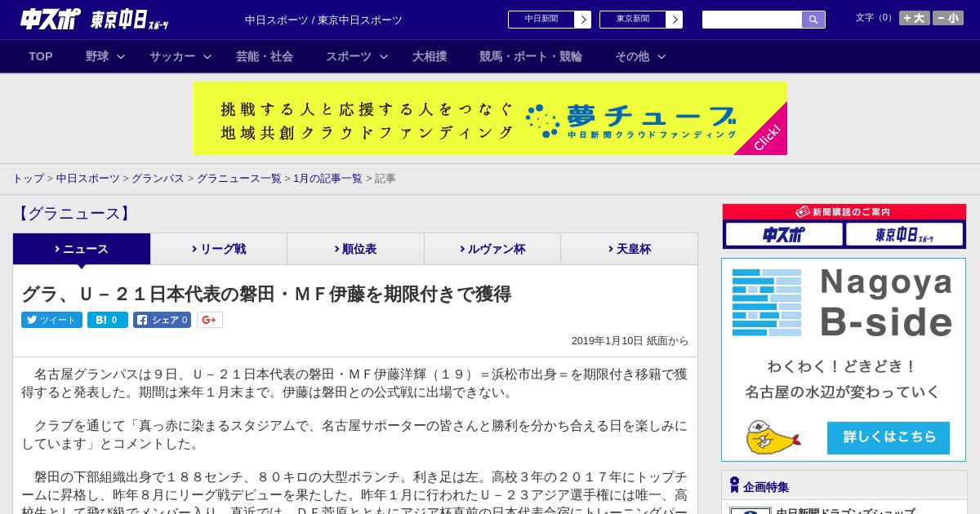
Task: Click the 中スポ logo in header
Action: (x=51, y=19)
